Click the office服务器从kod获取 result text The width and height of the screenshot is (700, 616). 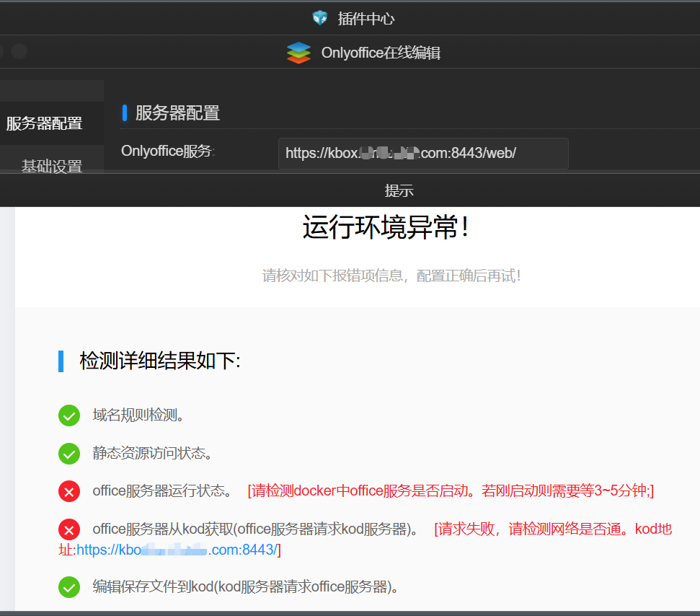[x=255, y=529]
